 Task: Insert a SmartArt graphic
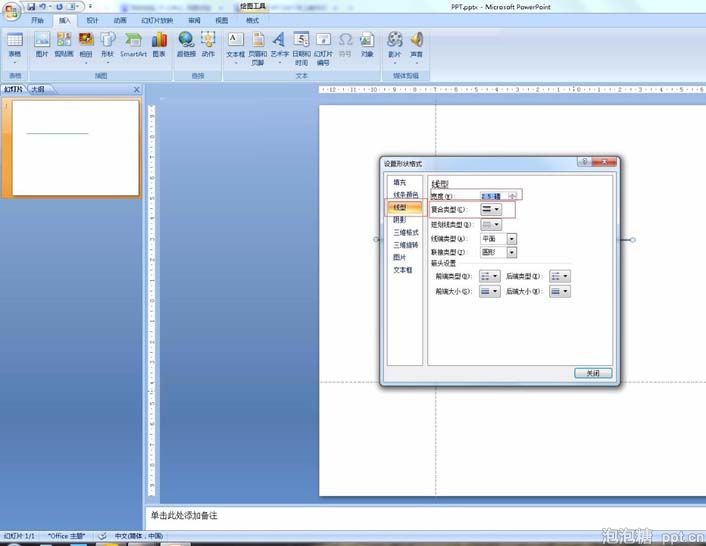click(x=133, y=43)
